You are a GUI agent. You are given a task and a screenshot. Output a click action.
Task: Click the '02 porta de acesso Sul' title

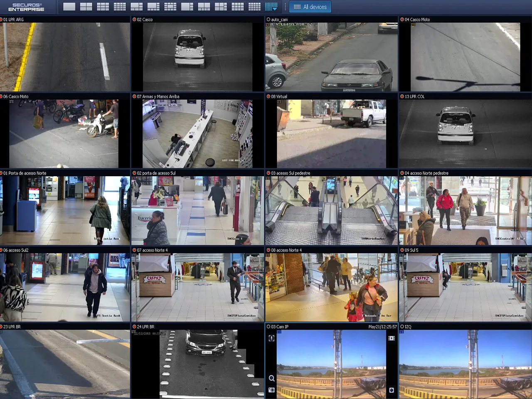(156, 173)
